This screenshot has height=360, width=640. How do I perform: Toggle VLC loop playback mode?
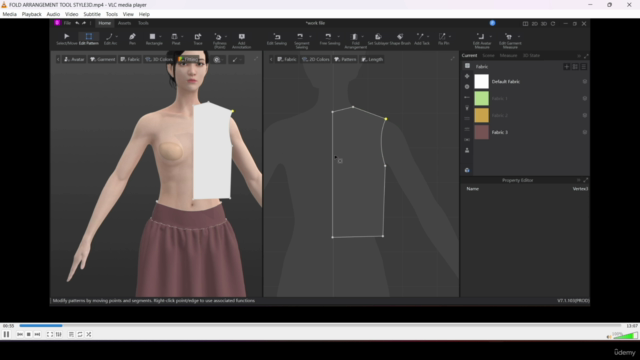click(x=80, y=334)
